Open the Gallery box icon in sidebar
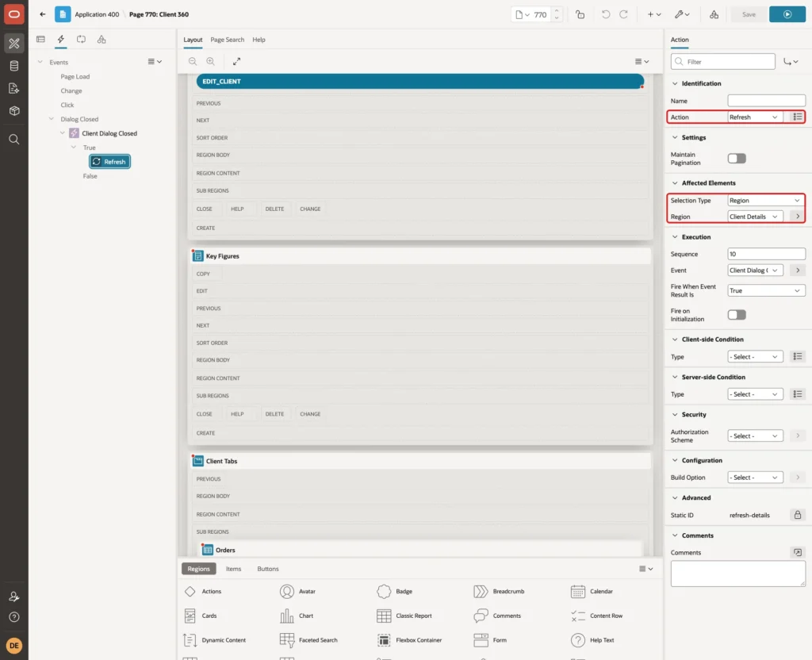 [x=14, y=110]
